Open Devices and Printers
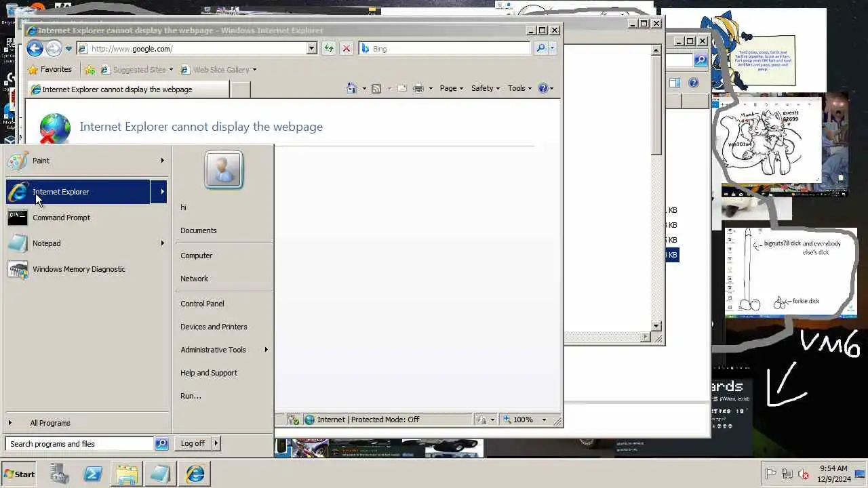Screen dimensions: 868x488 tap(223, 327)
